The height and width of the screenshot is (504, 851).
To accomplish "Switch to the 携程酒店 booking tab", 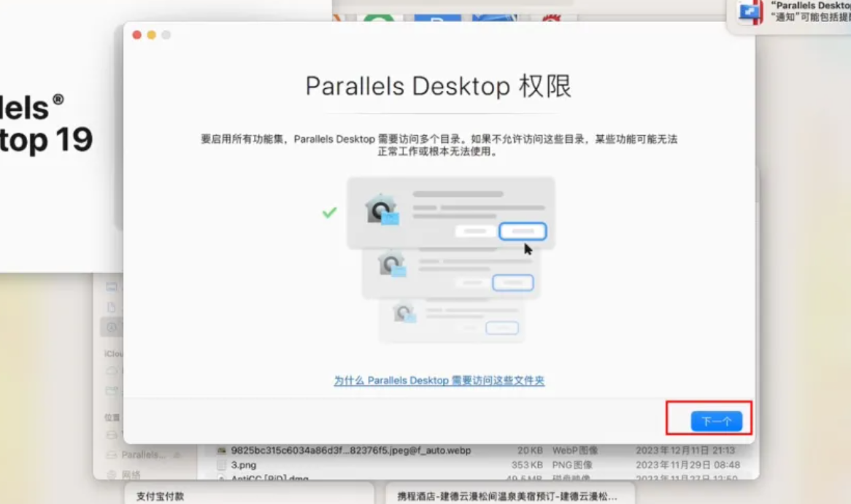I will click(x=509, y=496).
